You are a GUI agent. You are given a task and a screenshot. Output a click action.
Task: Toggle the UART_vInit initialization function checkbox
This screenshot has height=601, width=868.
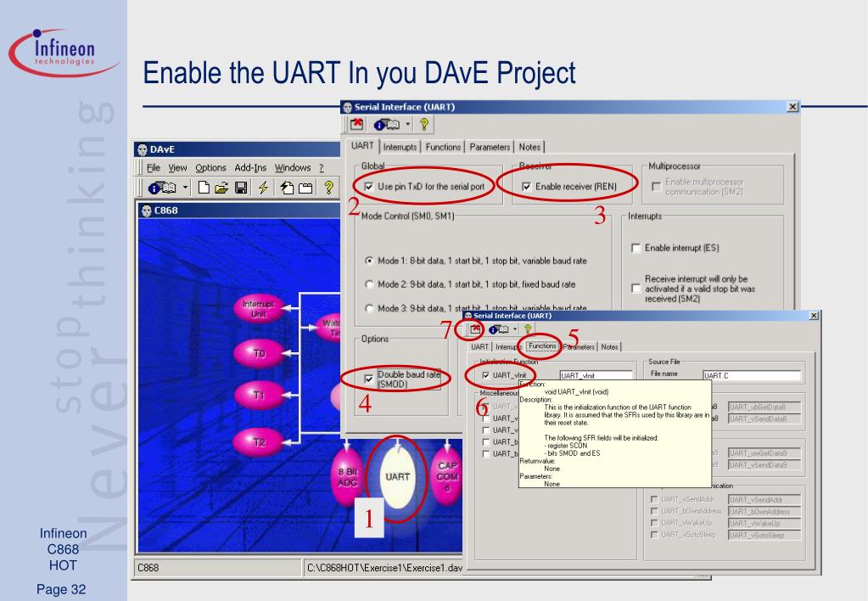pyautogui.click(x=485, y=375)
